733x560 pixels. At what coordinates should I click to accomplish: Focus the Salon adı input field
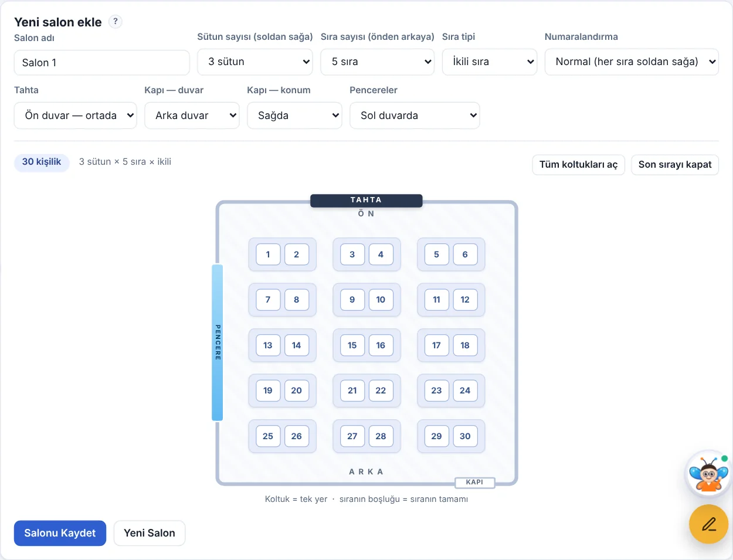102,63
